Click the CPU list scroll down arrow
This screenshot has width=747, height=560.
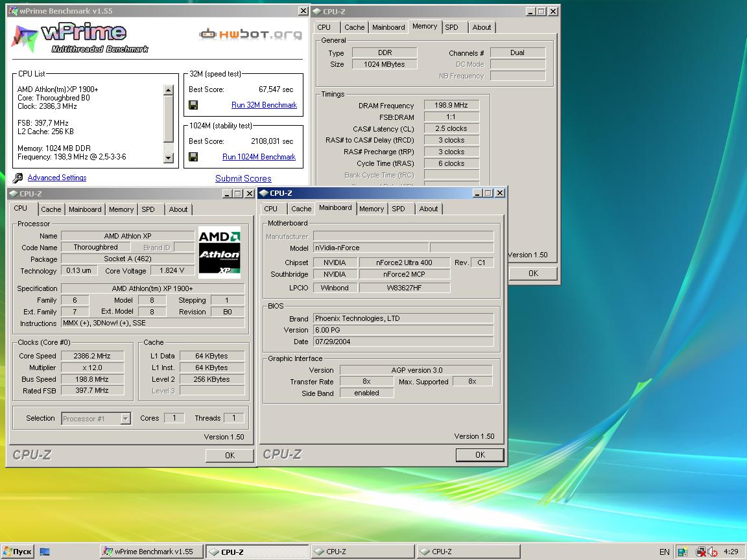pyautogui.click(x=168, y=158)
